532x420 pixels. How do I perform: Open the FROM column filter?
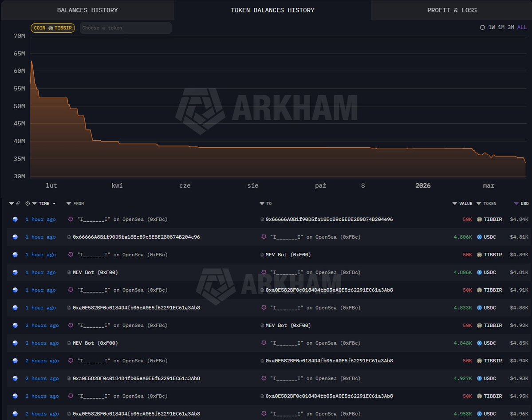tap(69, 204)
